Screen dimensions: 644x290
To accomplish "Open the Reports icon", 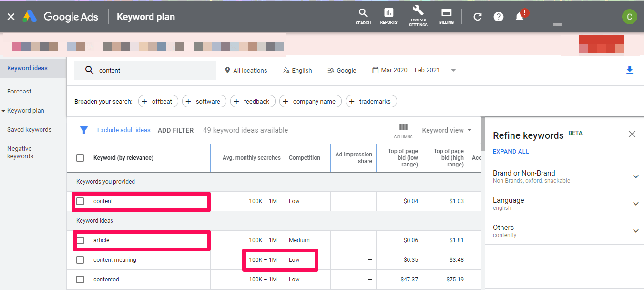I will pos(388,16).
